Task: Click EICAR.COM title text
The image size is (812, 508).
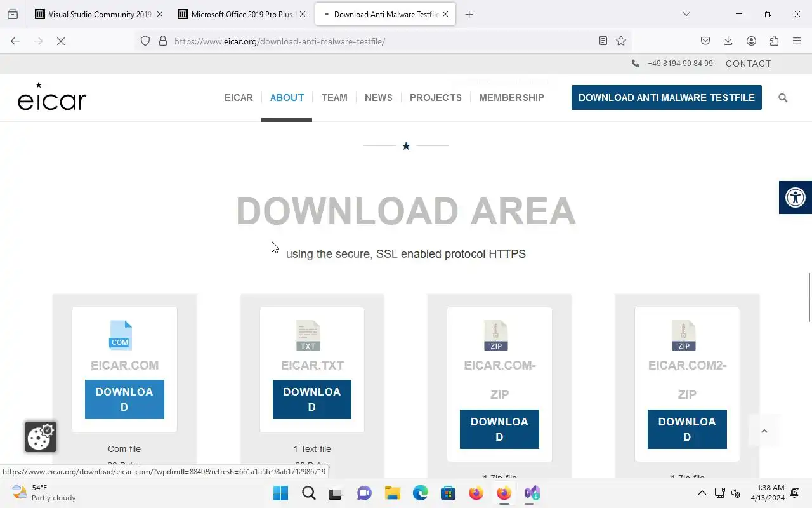Action: point(124,365)
